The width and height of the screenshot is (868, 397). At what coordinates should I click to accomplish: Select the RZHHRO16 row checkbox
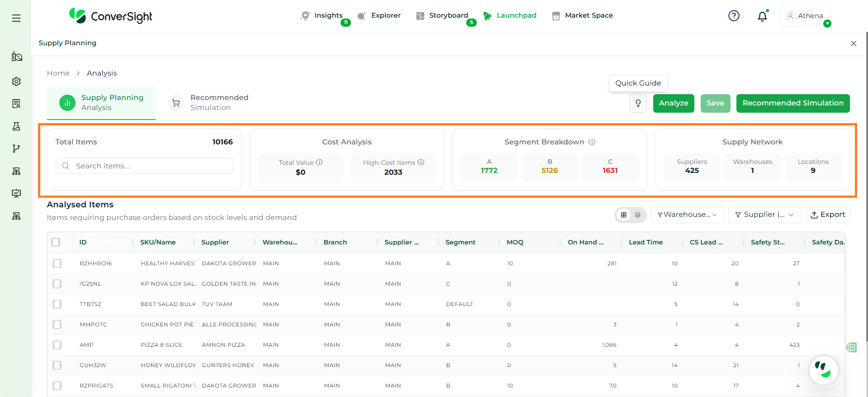point(57,263)
